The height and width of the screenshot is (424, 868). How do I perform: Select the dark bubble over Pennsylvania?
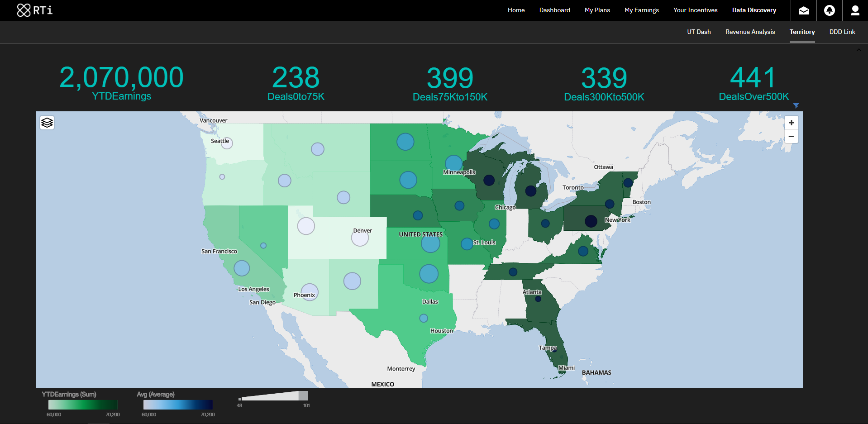[591, 221]
